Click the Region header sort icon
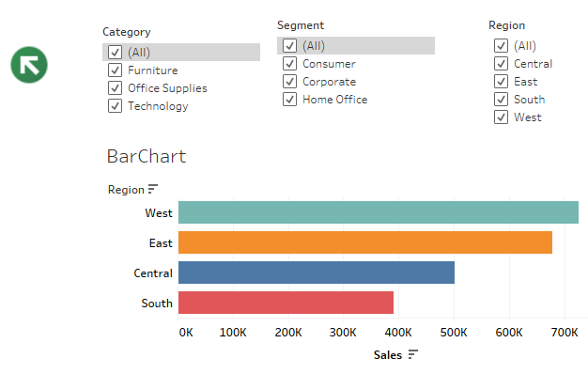Screen dimensions: 588x374 coord(152,189)
